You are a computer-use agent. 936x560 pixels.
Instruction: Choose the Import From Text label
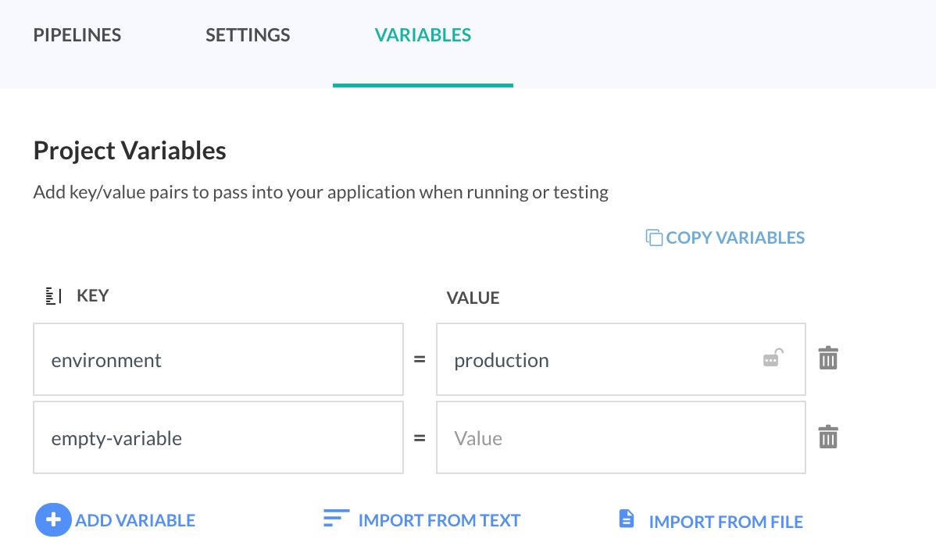pos(439,520)
